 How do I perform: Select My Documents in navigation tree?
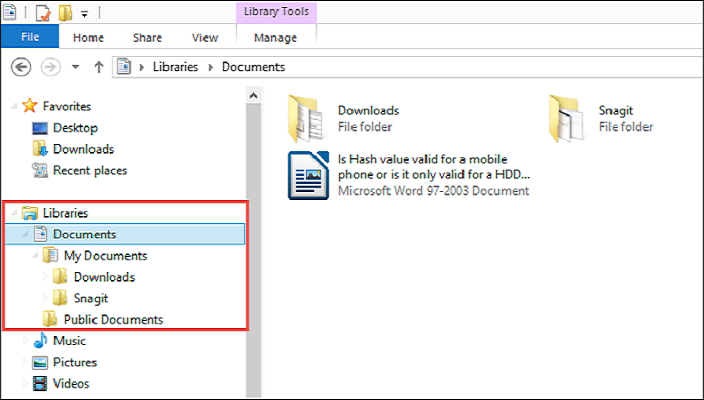106,256
